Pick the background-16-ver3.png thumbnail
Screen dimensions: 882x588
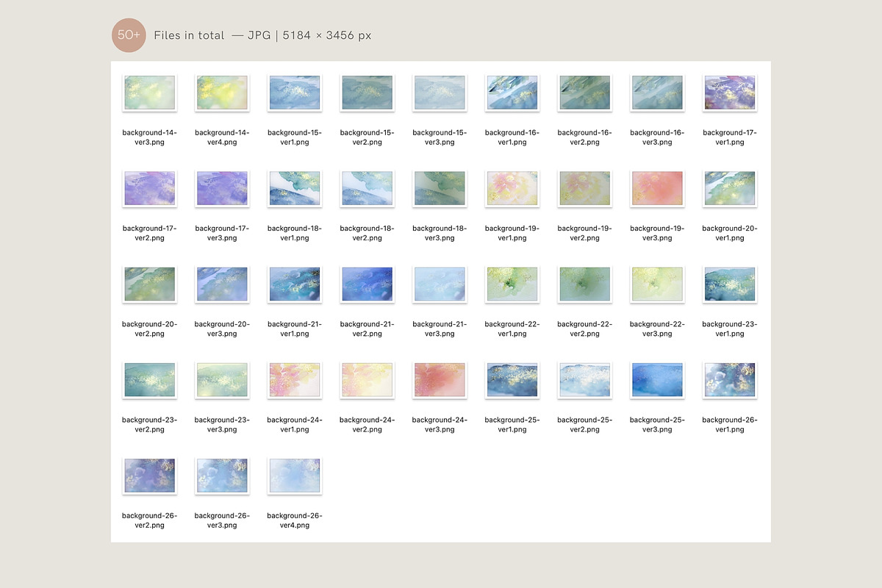pos(657,93)
